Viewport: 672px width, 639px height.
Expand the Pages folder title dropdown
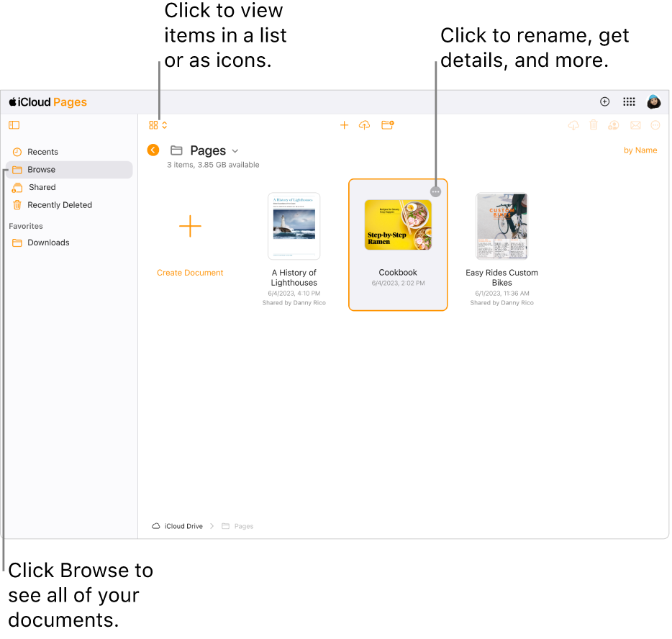click(235, 150)
